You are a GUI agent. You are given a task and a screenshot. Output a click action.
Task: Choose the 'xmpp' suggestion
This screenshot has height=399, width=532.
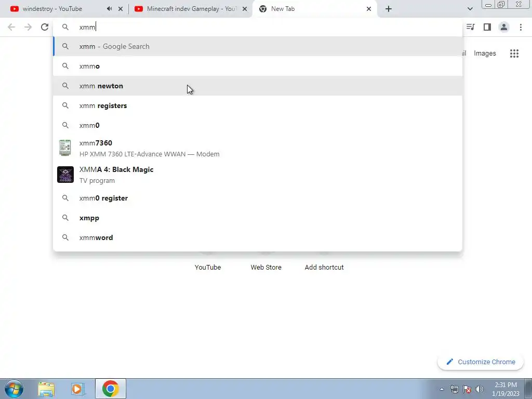(258, 218)
